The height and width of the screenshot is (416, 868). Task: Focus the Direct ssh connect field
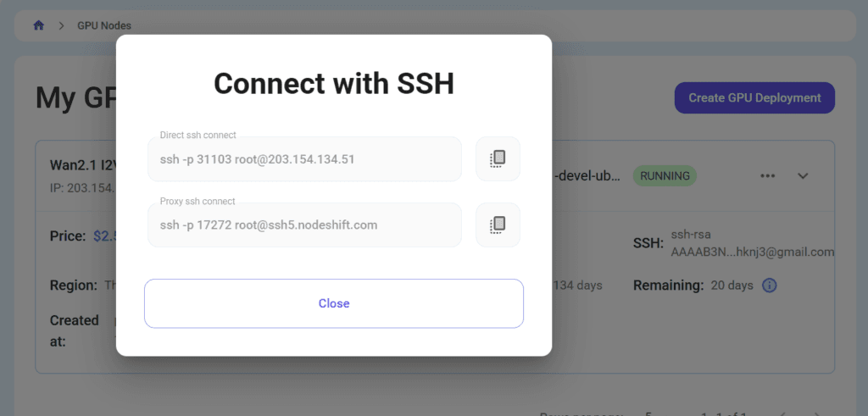coord(304,159)
